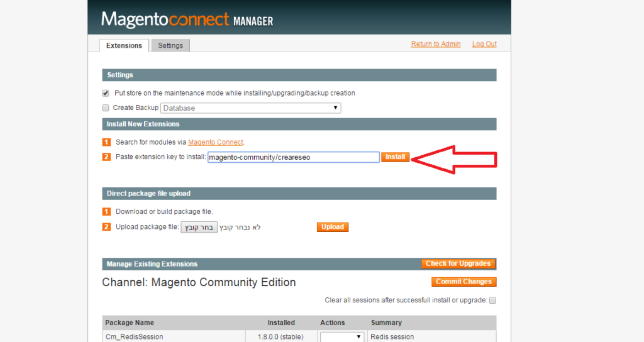644x342 pixels.
Task: Click the choose file button for package upload
Action: [x=199, y=228]
